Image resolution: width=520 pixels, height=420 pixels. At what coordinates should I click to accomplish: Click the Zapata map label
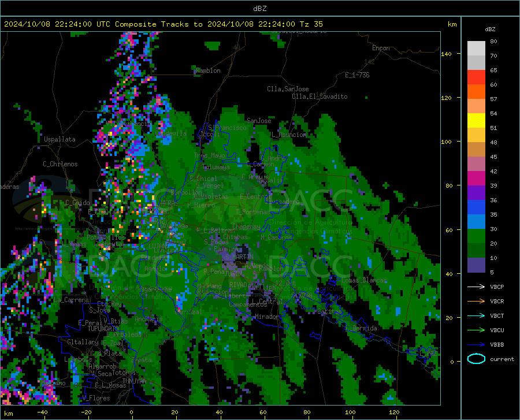coord(142,360)
